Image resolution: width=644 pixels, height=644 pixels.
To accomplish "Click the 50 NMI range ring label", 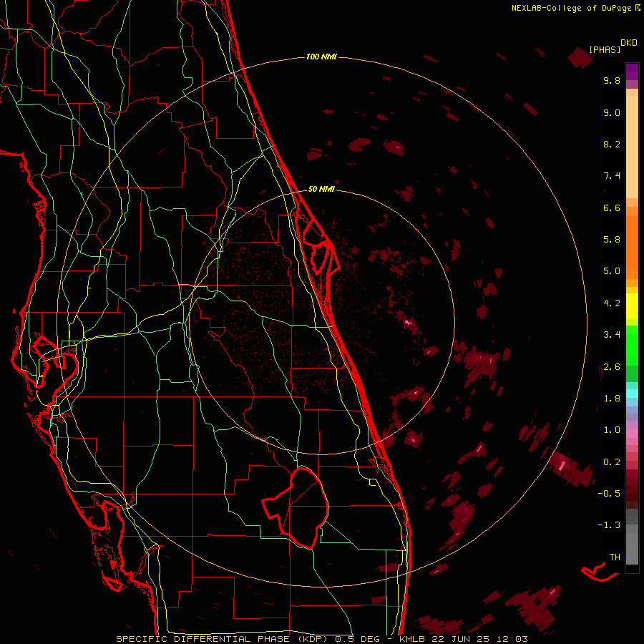I will click(321, 189).
